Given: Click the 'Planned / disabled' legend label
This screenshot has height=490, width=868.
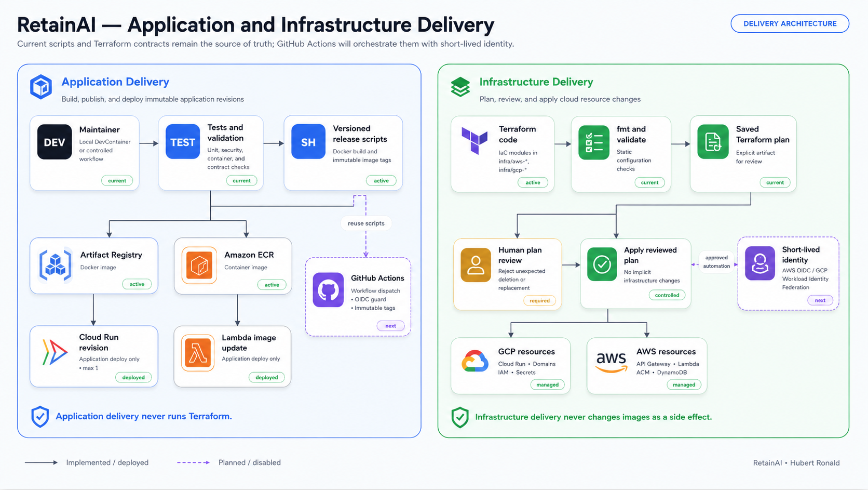Looking at the screenshot, I should [x=249, y=462].
